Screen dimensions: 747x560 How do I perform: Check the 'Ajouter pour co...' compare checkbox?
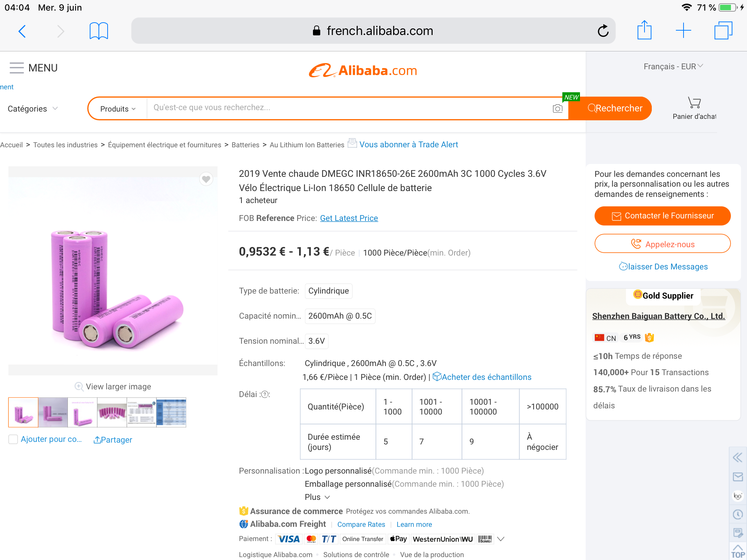click(x=13, y=439)
